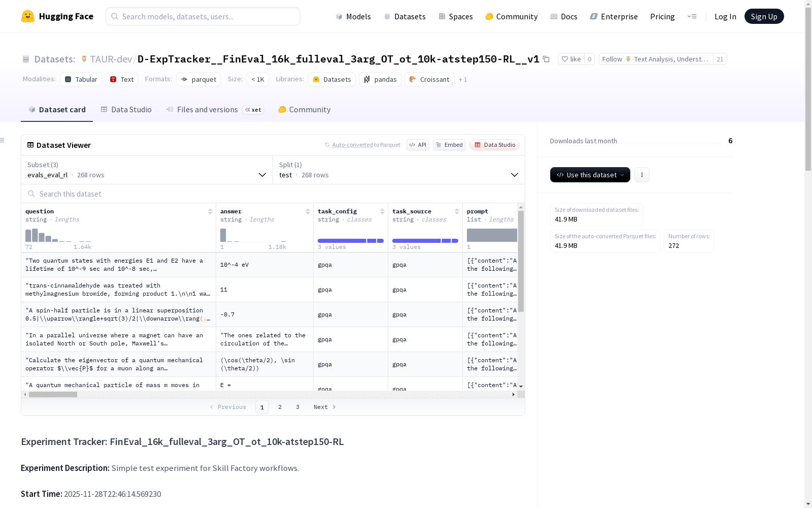Open the Pricing page link
This screenshot has height=508, width=812.
pos(662,16)
